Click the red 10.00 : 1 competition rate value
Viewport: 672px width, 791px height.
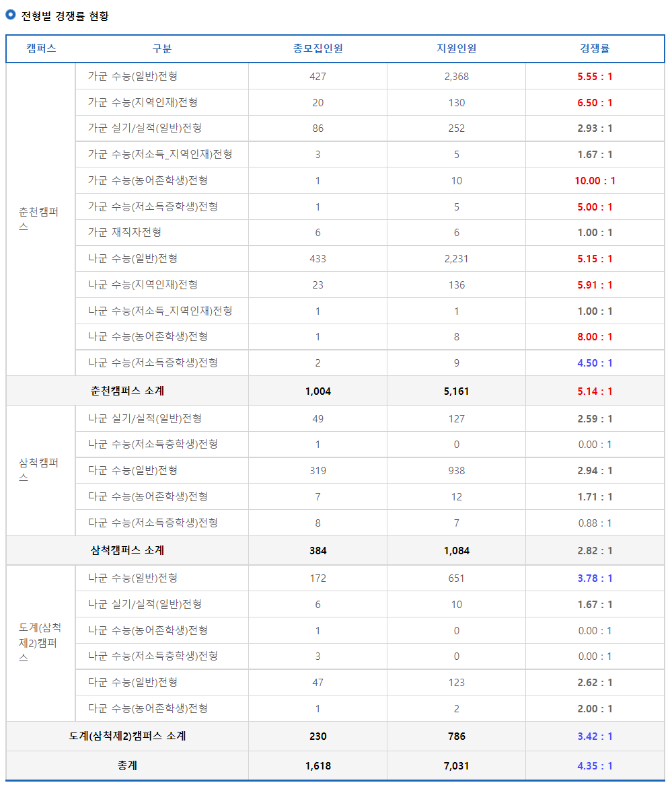pyautogui.click(x=595, y=180)
